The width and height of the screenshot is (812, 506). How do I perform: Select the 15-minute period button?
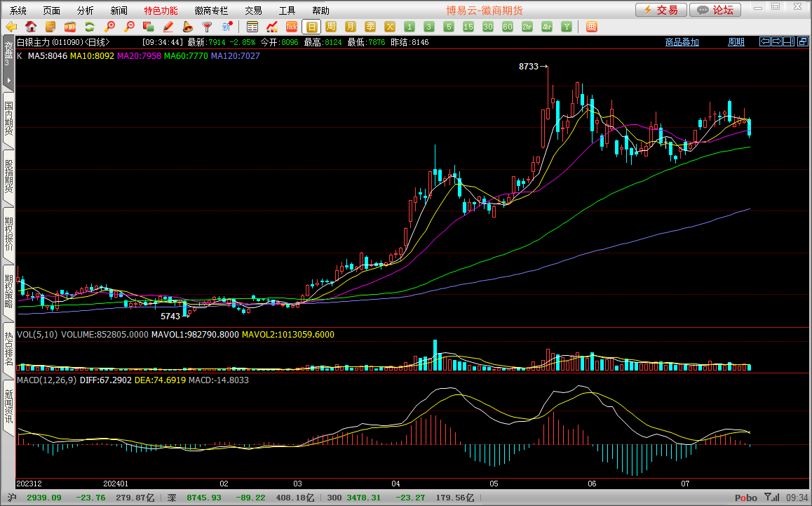(x=468, y=27)
